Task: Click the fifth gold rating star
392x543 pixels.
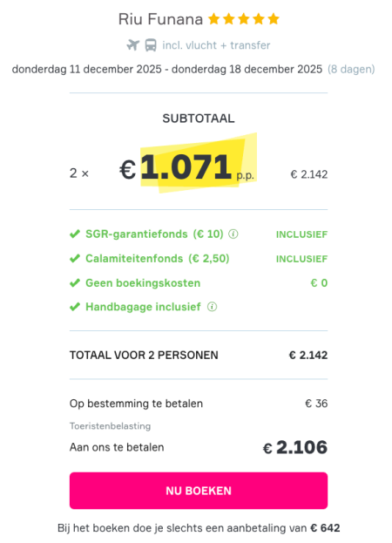Action: click(274, 18)
